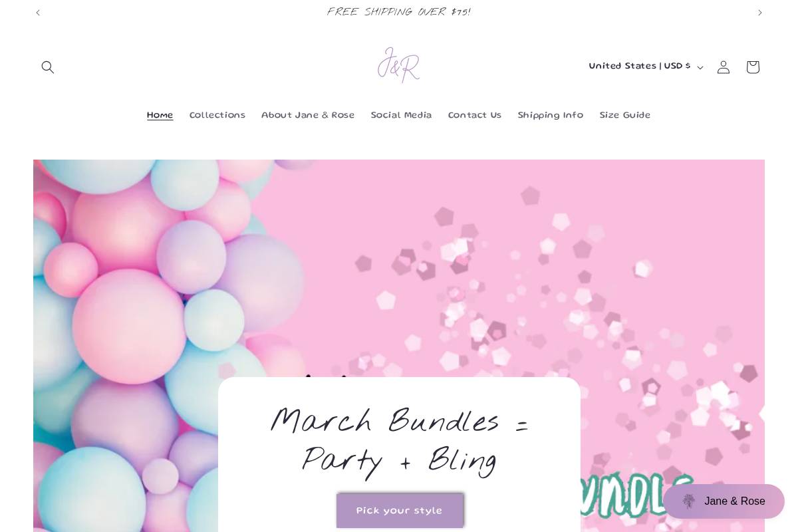798x532 pixels.
Task: Click the Pick your style button
Action: [x=400, y=511]
